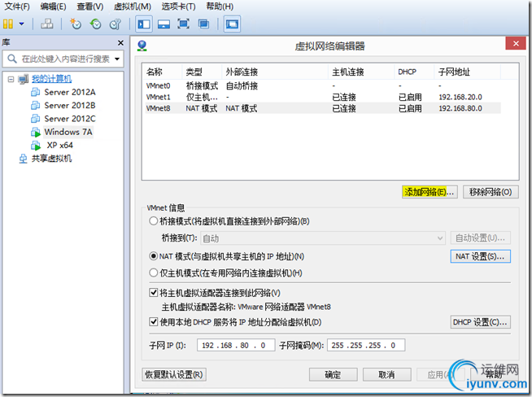Click the 取消 button

(386, 374)
